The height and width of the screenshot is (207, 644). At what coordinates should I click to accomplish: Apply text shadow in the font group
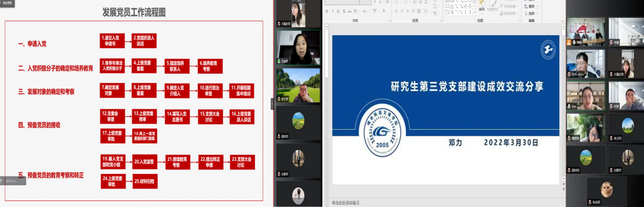coord(344,11)
